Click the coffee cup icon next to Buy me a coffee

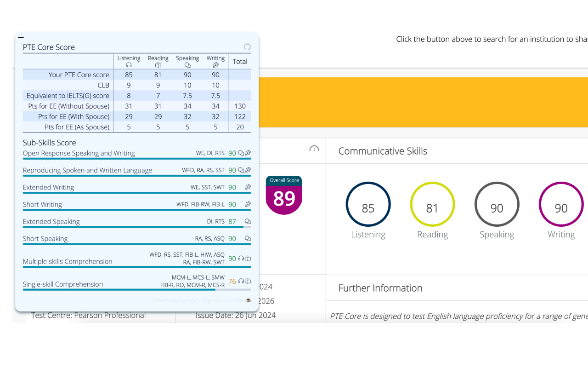(x=249, y=300)
